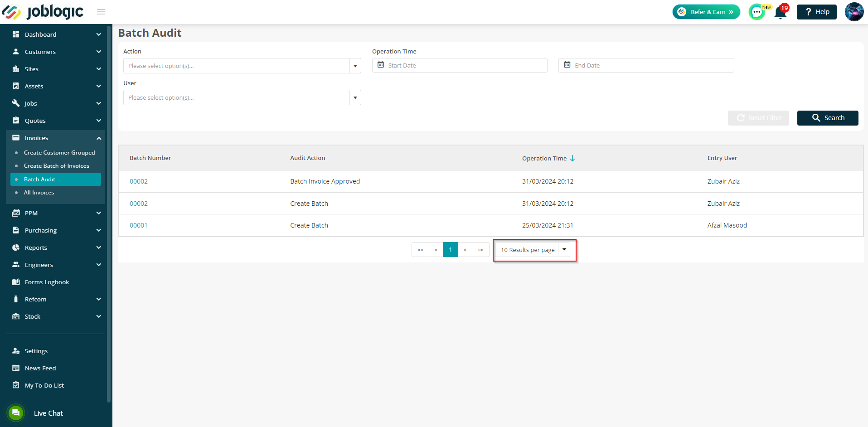Open the chat messages icon marked New
The height and width of the screenshot is (427, 868).
[x=756, y=12]
